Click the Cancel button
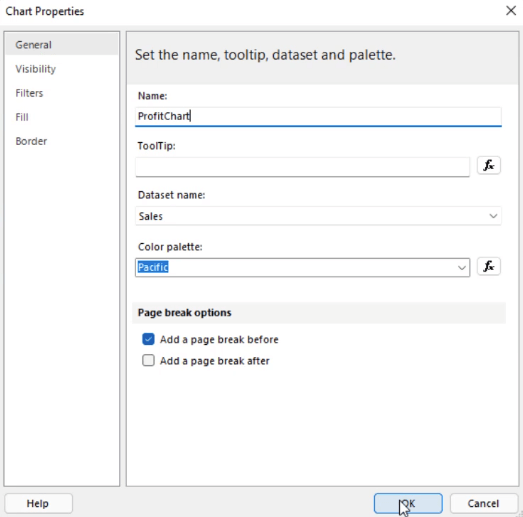 coord(483,503)
